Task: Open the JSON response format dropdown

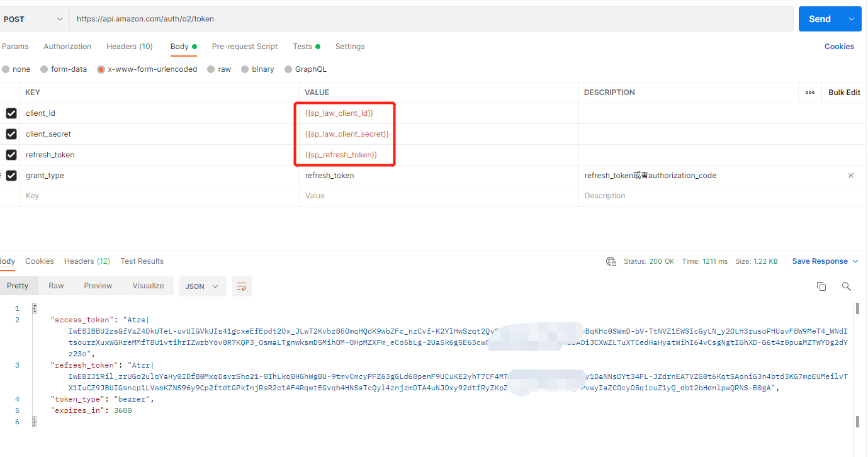Action: point(202,286)
